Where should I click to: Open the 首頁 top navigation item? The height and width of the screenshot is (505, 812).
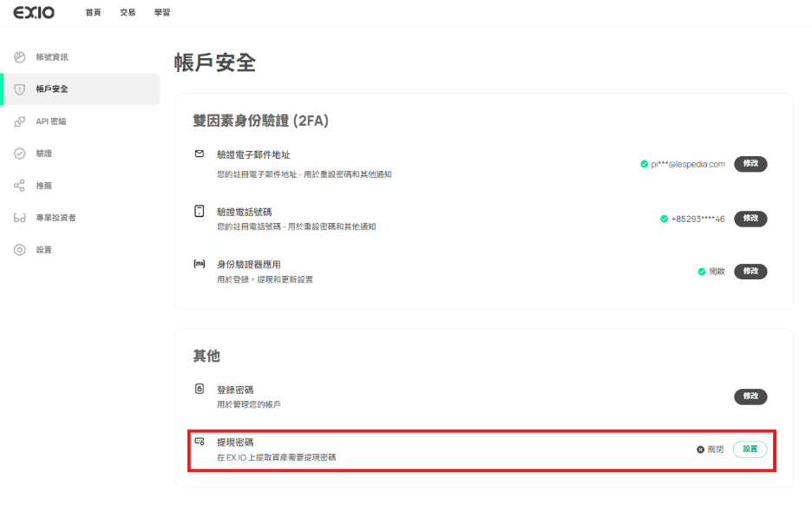(x=93, y=12)
